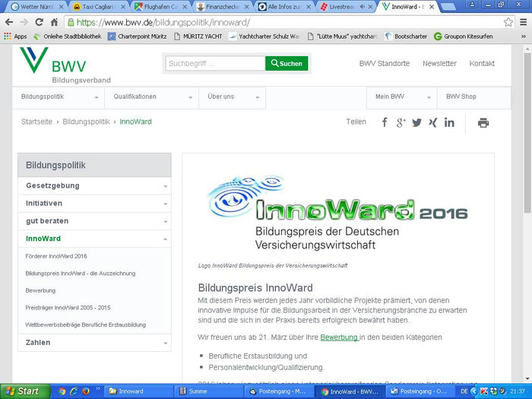532x399 pixels.
Task: Print page using printer icon
Action: (x=483, y=122)
